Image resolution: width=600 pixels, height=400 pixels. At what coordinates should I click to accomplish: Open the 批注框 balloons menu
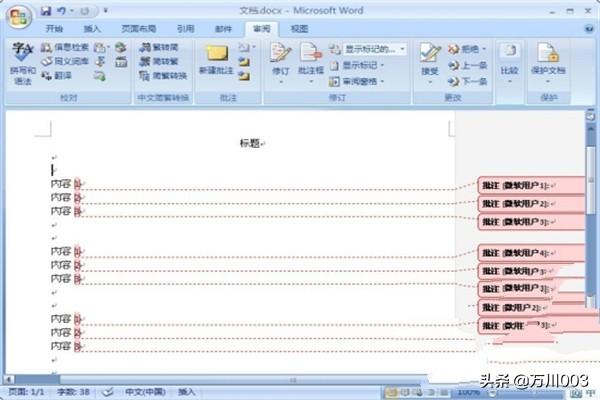click(311, 63)
